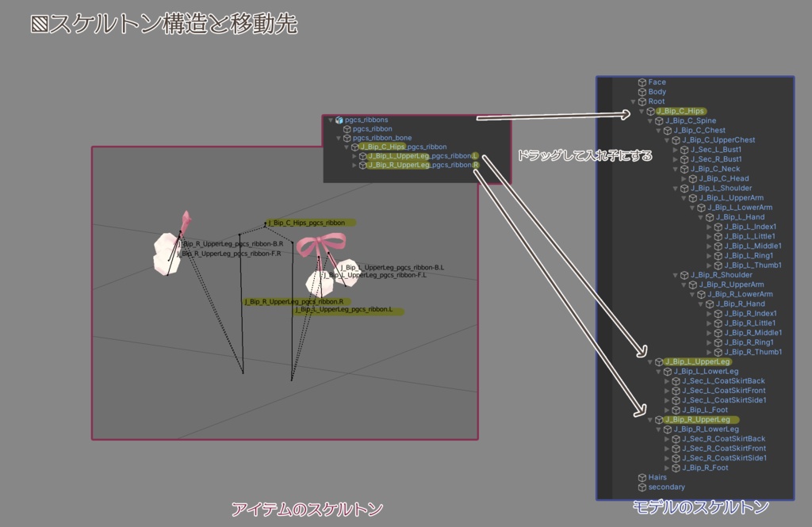Collapse the Root hierarchy triangle
The image size is (812, 527).
[633, 101]
